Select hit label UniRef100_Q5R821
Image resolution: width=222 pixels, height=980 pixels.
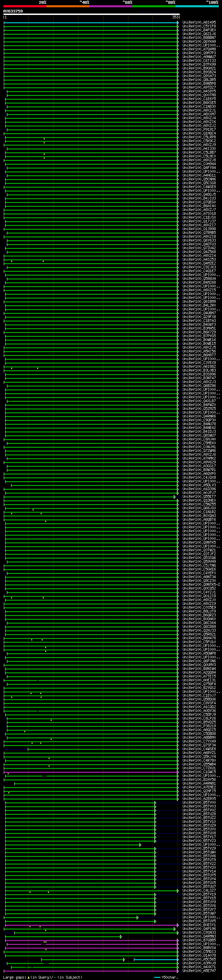point(199,634)
